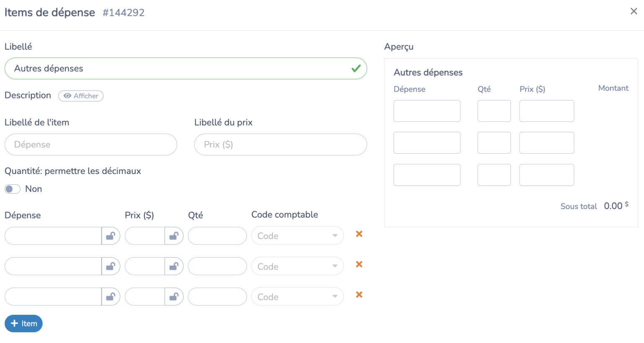Screen dimensions: 644x343
Task: Delete the first item row with orange X
Action: 359,234
